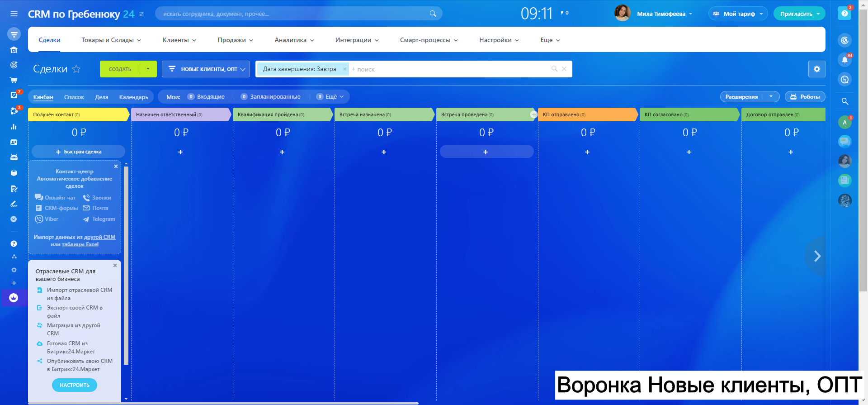Open the другой CRM import link
868x405 pixels.
99,237
